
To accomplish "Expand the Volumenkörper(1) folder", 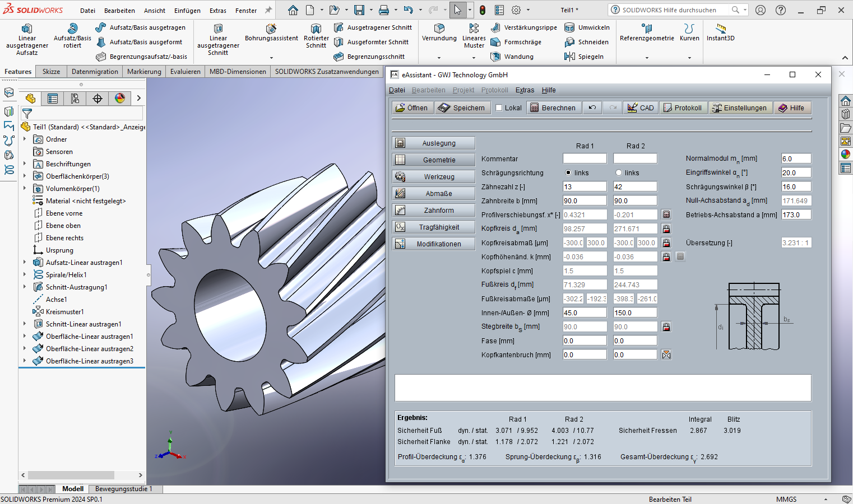I will pyautogui.click(x=25, y=189).
